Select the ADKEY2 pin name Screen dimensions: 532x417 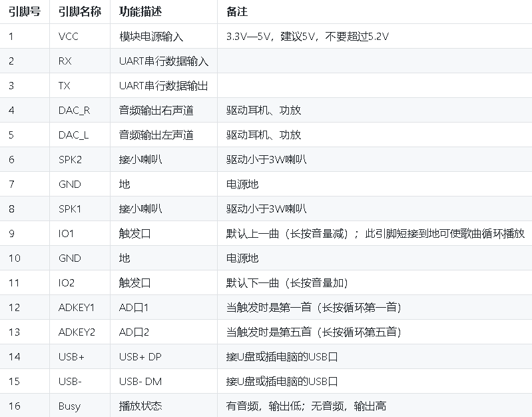pos(77,332)
